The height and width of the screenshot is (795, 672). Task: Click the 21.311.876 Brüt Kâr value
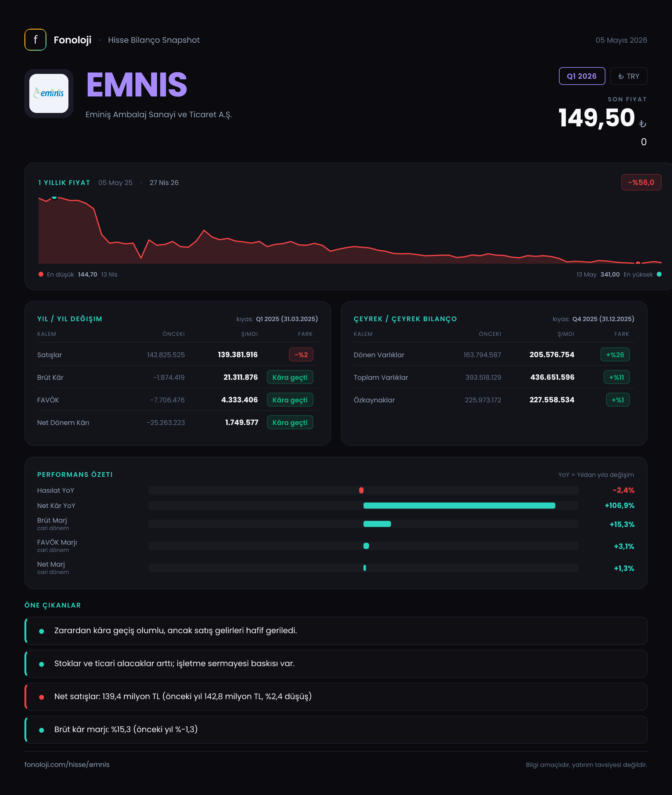pos(240,377)
